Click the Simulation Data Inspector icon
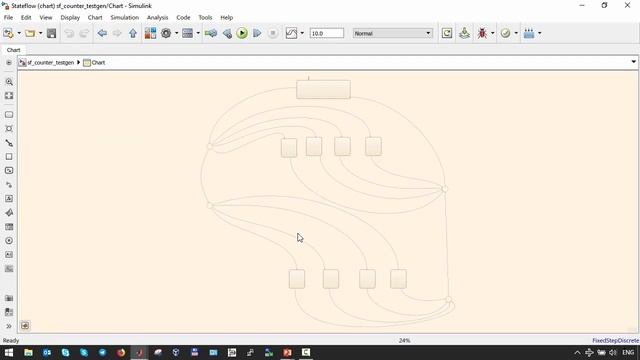This screenshot has height=360, width=640. coord(291,33)
